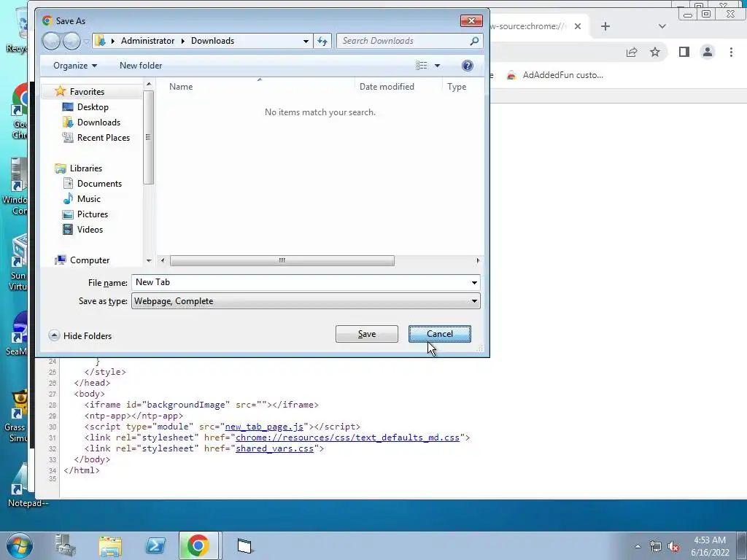
Task: Open a new Chrome tab
Action: (605, 26)
